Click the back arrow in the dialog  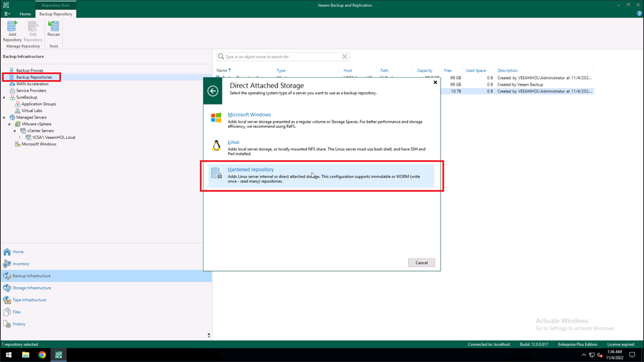pos(213,91)
